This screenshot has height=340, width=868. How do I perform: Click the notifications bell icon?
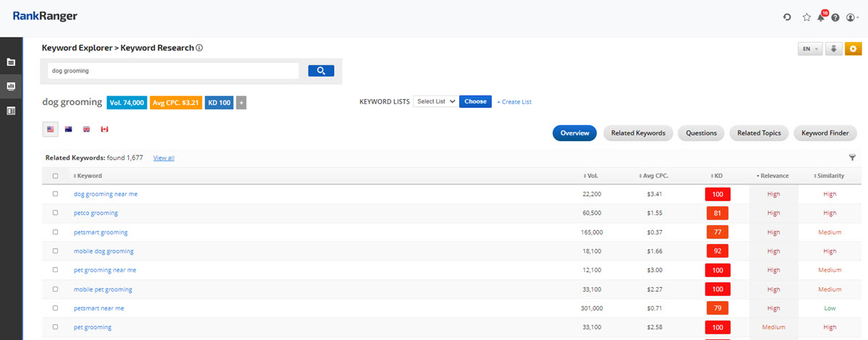pyautogui.click(x=821, y=17)
